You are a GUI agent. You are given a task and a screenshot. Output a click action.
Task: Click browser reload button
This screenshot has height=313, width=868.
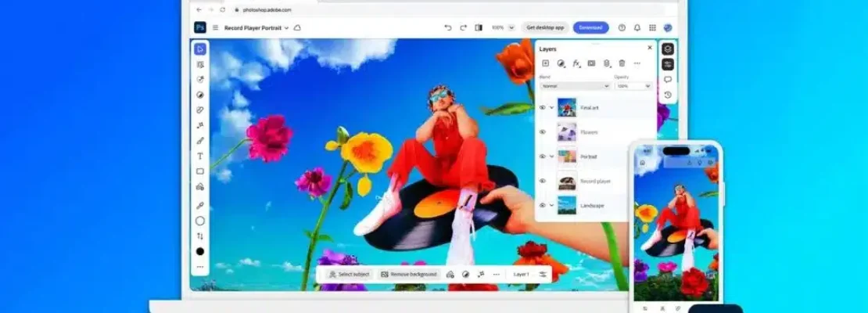click(223, 9)
